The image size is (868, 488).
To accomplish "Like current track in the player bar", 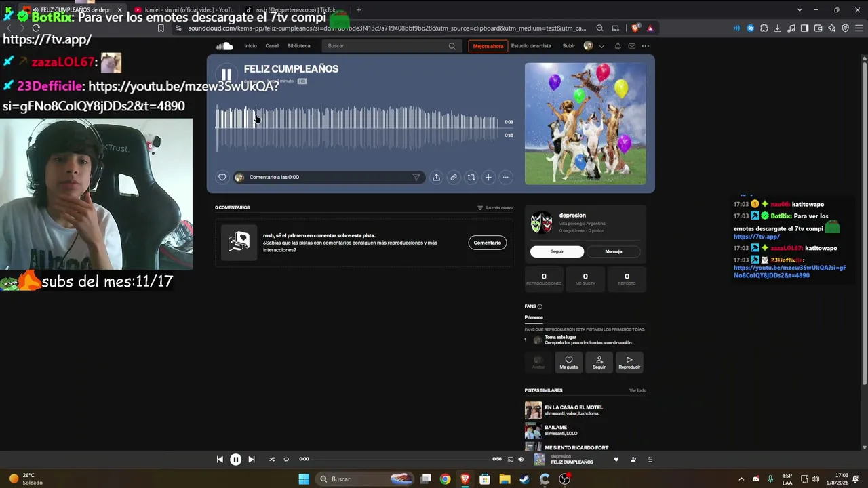I will click(x=616, y=460).
